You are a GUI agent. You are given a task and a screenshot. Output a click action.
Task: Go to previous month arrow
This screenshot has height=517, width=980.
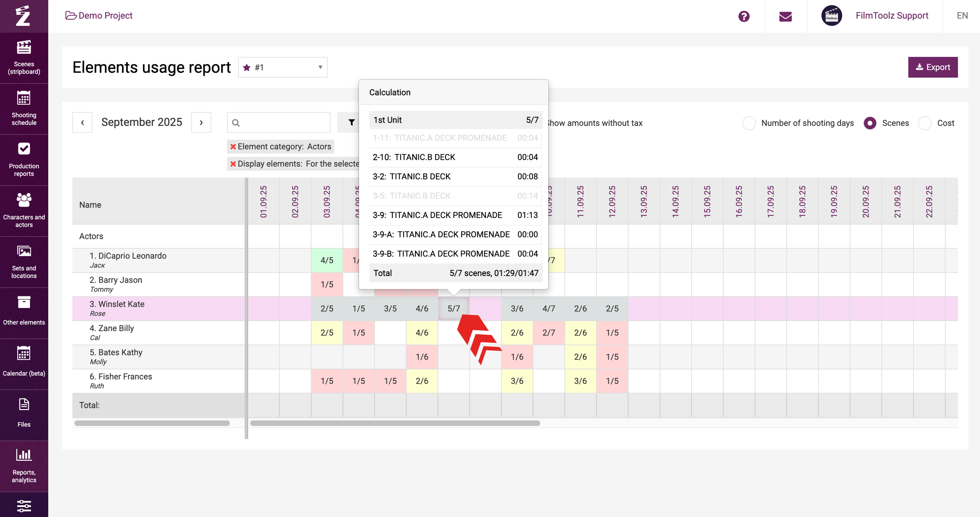(82, 122)
